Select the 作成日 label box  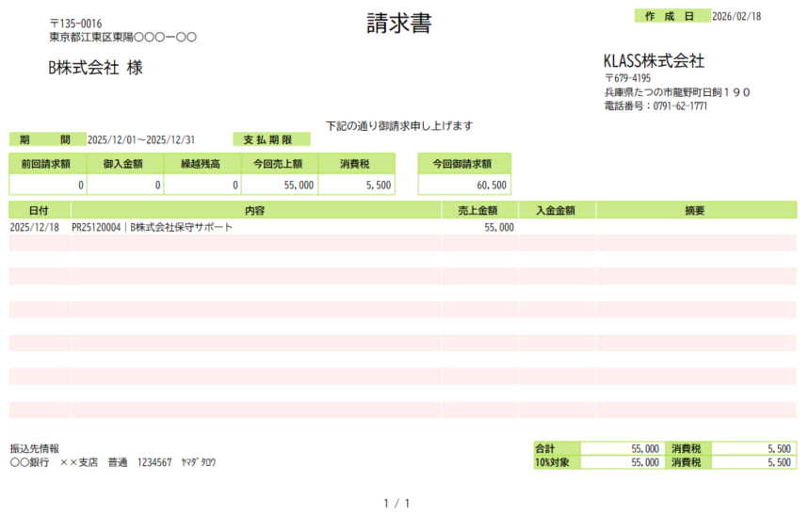671,16
